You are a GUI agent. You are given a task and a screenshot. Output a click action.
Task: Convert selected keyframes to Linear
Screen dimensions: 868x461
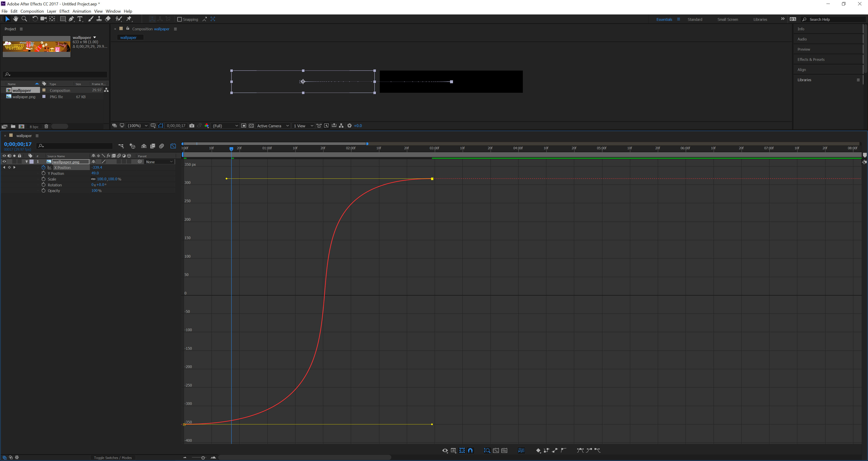[555, 451]
